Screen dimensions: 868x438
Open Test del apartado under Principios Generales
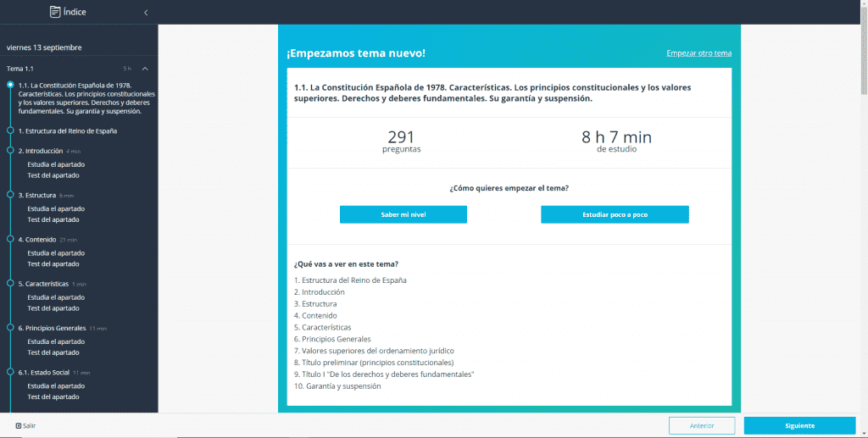tap(53, 352)
